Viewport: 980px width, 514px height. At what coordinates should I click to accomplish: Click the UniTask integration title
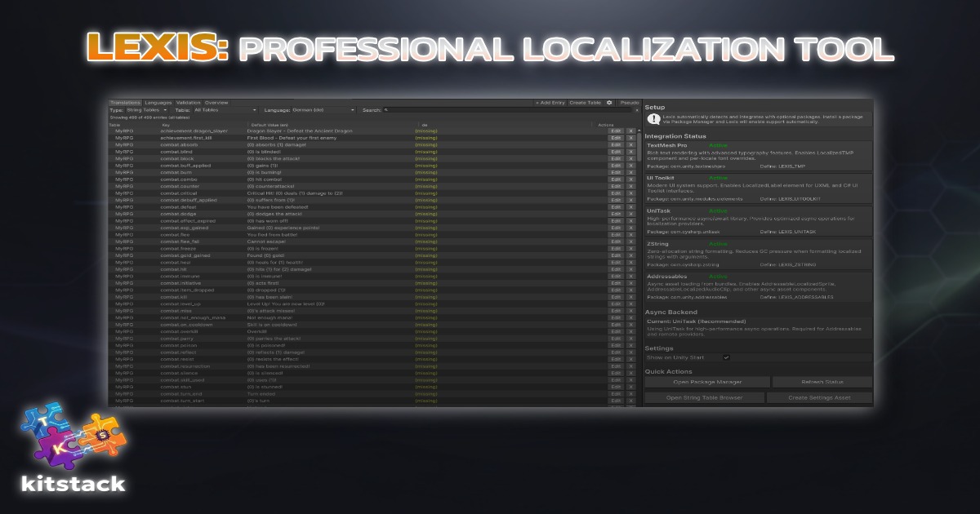658,211
